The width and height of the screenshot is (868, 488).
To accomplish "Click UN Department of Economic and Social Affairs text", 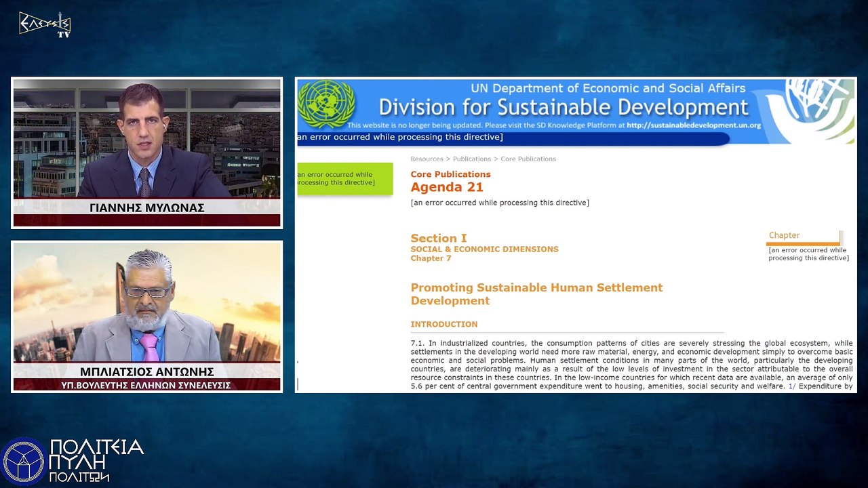I will tap(608, 88).
